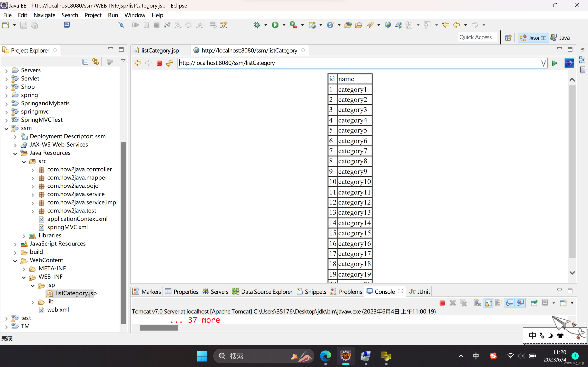The height and width of the screenshot is (367, 588).
Task: Terminate the Tomcat console process
Action: pyautogui.click(x=442, y=303)
